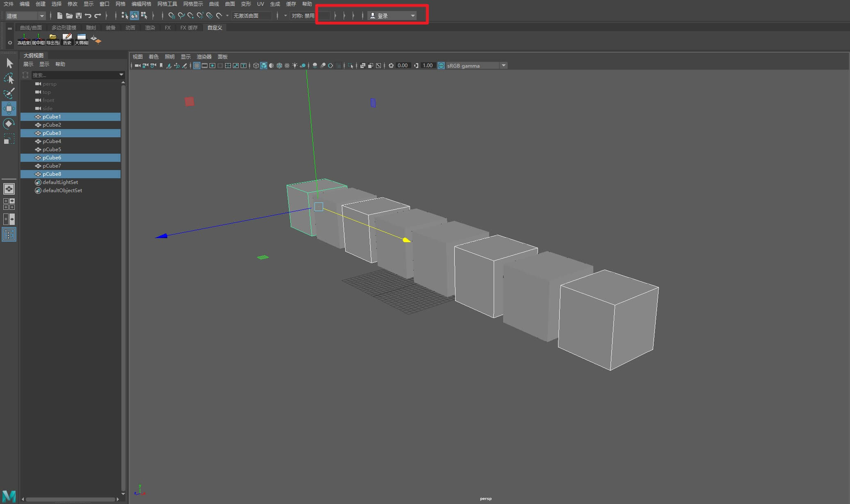Switch to two-pane side-by-side layout
The width and height of the screenshot is (850, 504).
(9, 219)
